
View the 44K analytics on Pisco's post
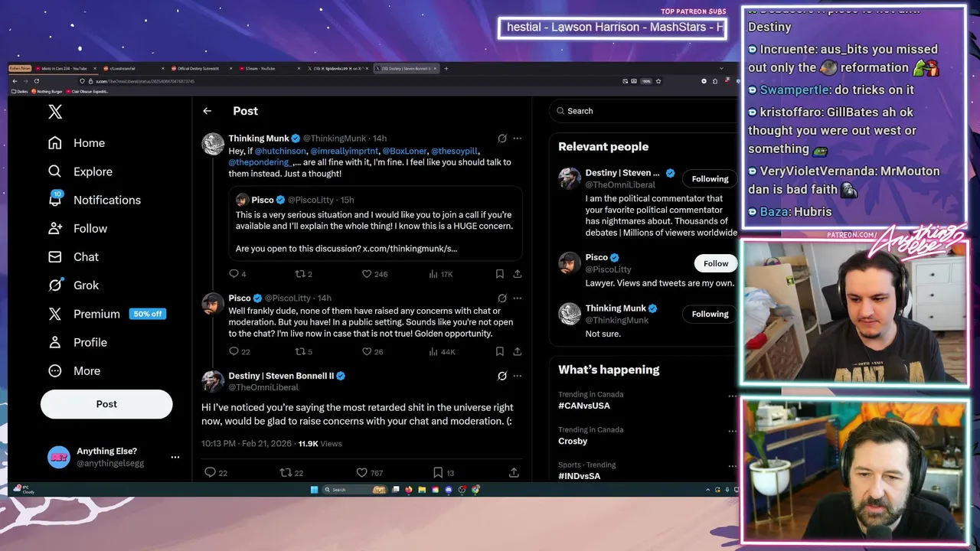pos(442,351)
